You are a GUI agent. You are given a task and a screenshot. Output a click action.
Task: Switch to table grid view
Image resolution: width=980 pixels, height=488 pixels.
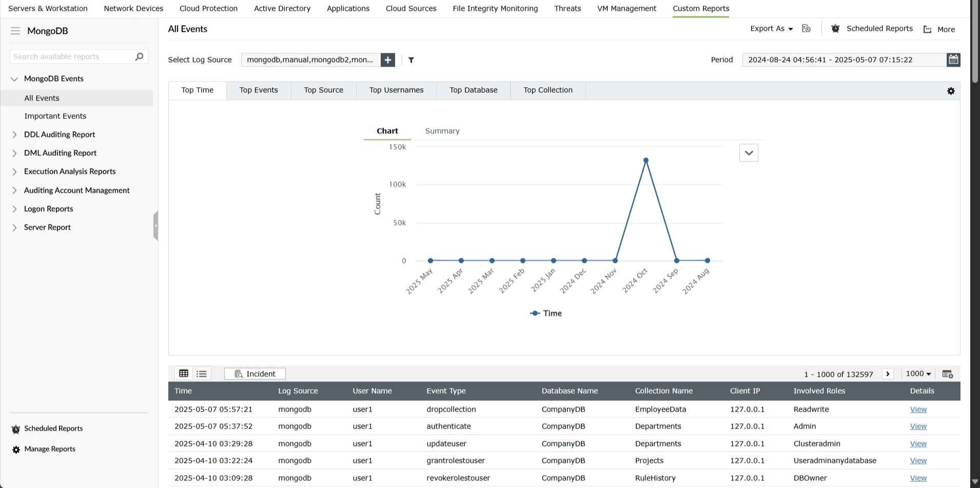click(x=184, y=374)
